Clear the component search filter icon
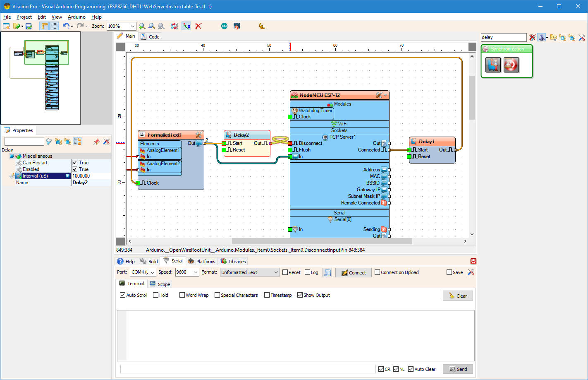 coord(532,38)
